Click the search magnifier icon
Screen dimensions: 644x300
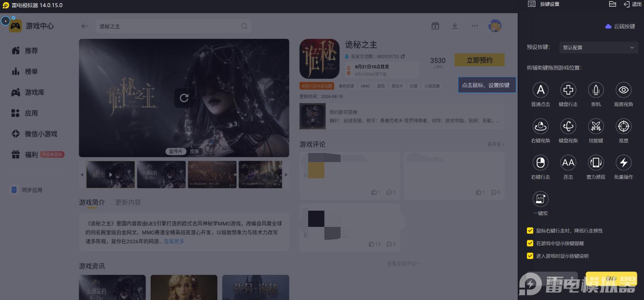point(244,26)
